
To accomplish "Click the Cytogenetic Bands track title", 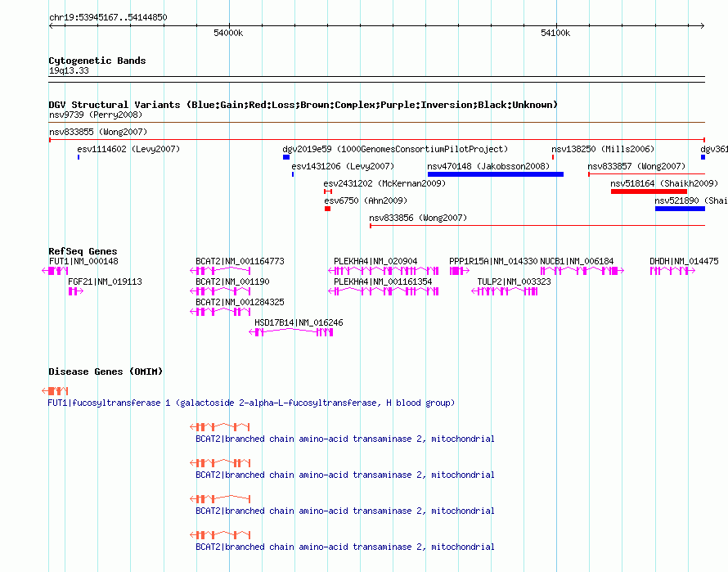I will click(97, 61).
